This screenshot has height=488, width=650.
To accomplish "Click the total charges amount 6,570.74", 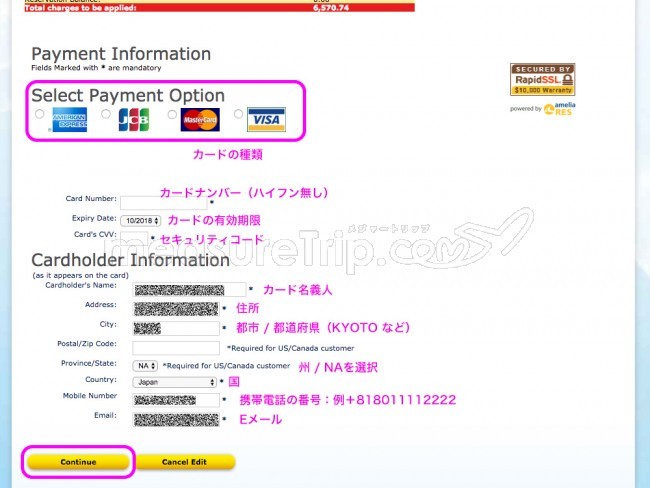I will coord(331,8).
